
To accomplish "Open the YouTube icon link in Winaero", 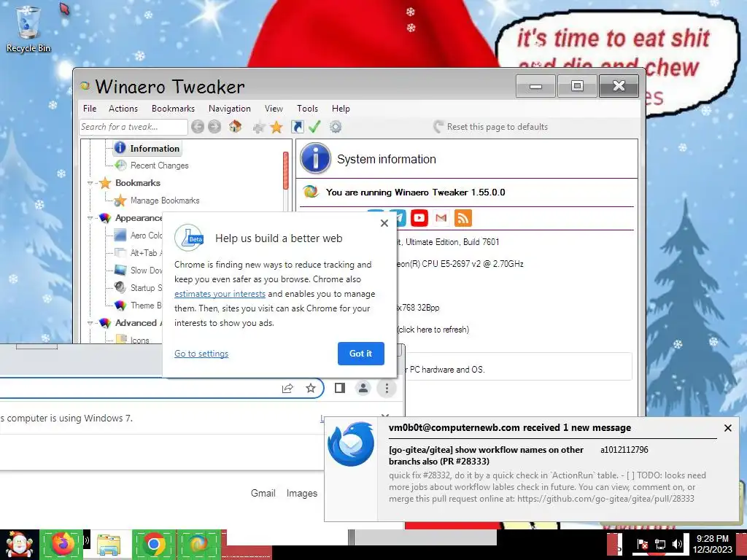I will [419, 217].
